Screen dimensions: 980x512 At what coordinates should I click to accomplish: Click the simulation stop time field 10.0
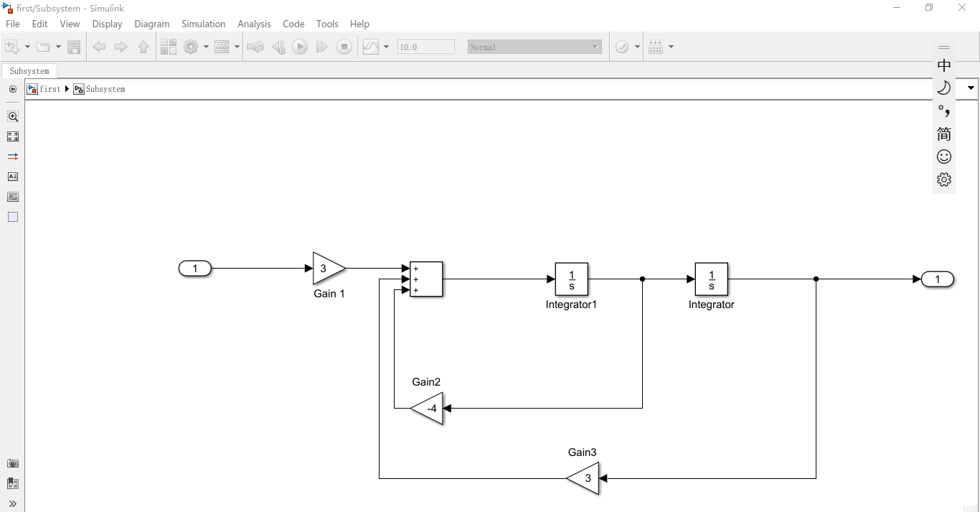pos(426,47)
